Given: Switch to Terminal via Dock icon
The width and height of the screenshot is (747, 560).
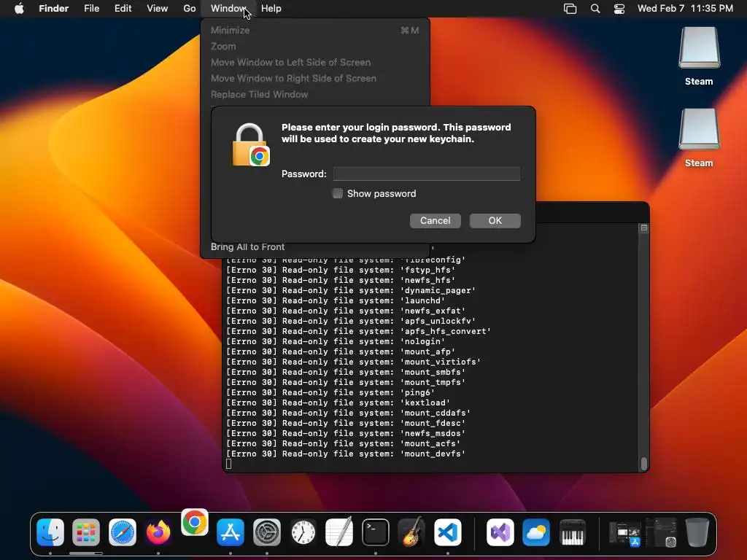Looking at the screenshot, I should coord(376,532).
